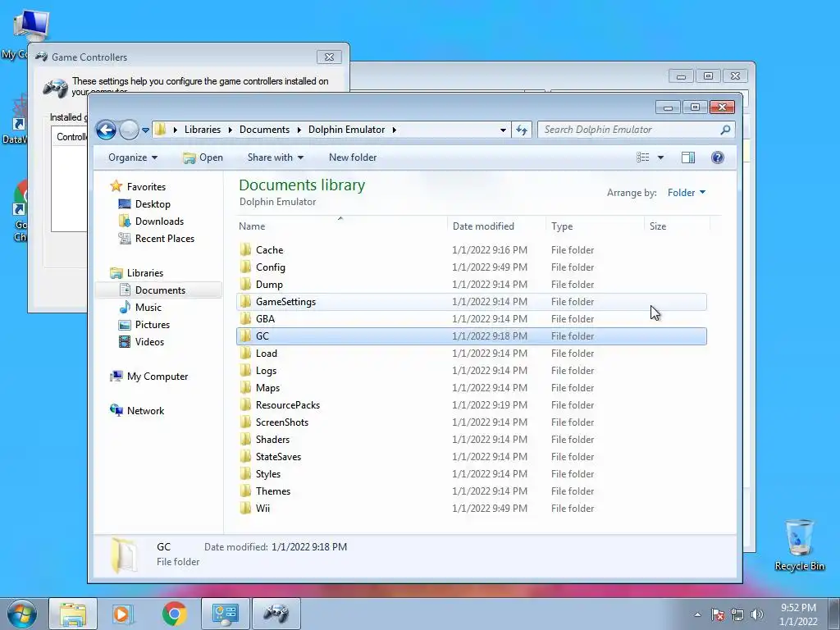Viewport: 840px width, 630px height.
Task: Click Open in the toolbar
Action: (203, 157)
